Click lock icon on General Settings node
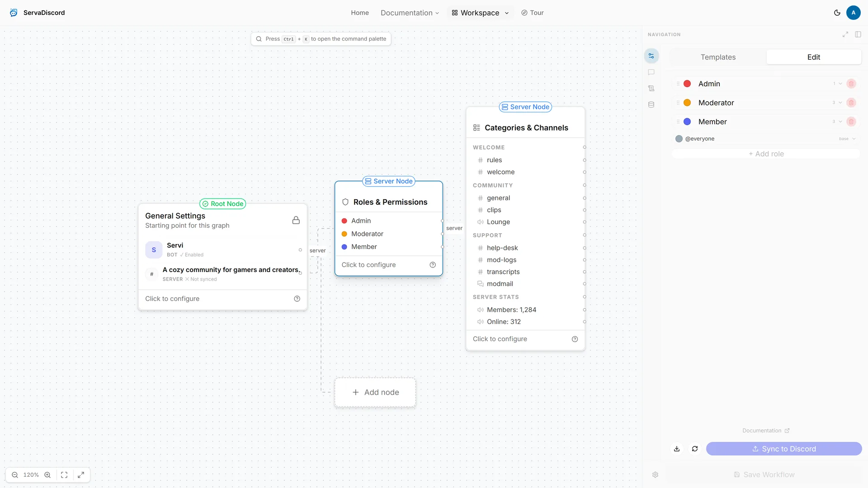868x488 pixels. click(x=296, y=220)
